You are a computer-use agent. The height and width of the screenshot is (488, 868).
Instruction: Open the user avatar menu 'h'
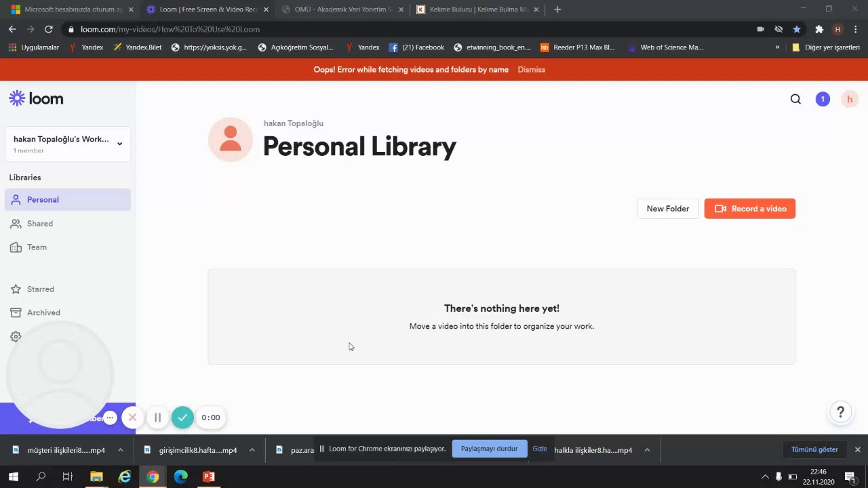pyautogui.click(x=849, y=99)
